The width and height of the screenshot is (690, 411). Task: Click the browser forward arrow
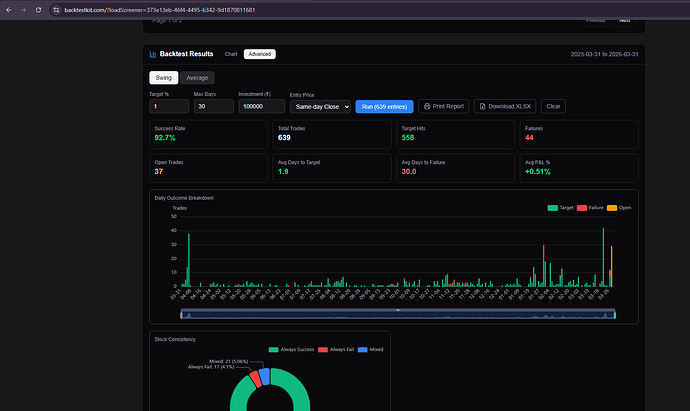pos(24,8)
